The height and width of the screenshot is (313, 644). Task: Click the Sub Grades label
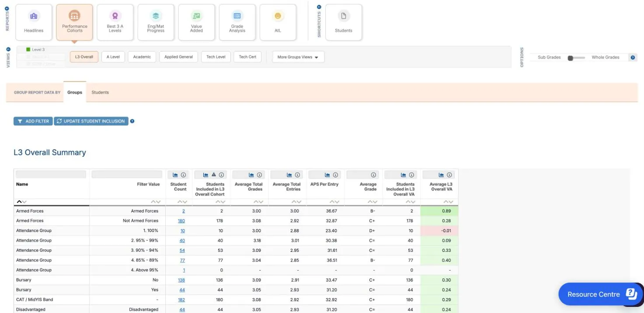(x=549, y=57)
